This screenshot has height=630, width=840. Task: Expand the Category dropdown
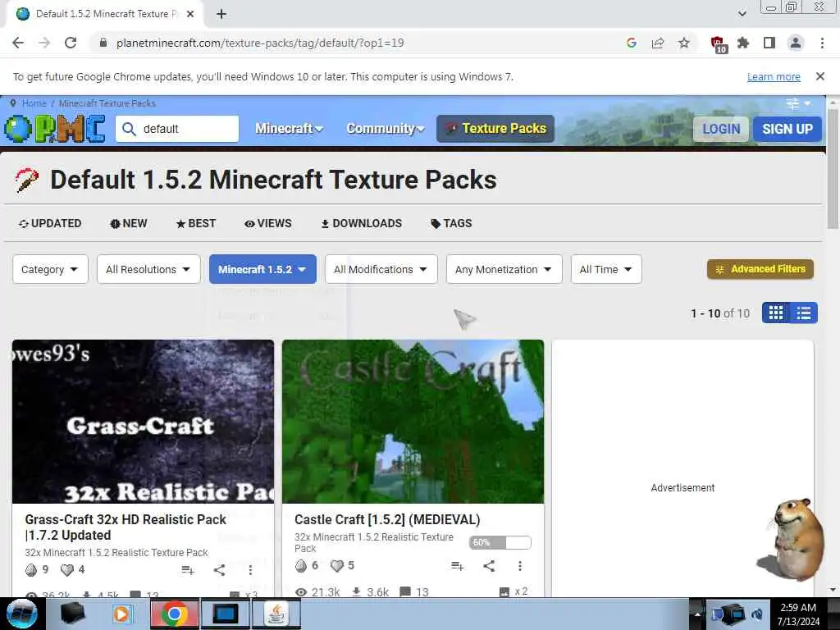(x=50, y=269)
